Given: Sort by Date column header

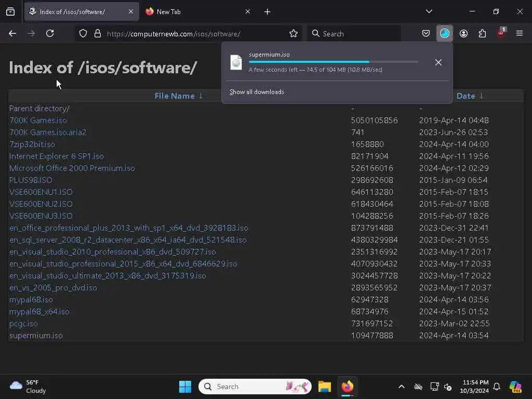Looking at the screenshot, I should [x=470, y=96].
